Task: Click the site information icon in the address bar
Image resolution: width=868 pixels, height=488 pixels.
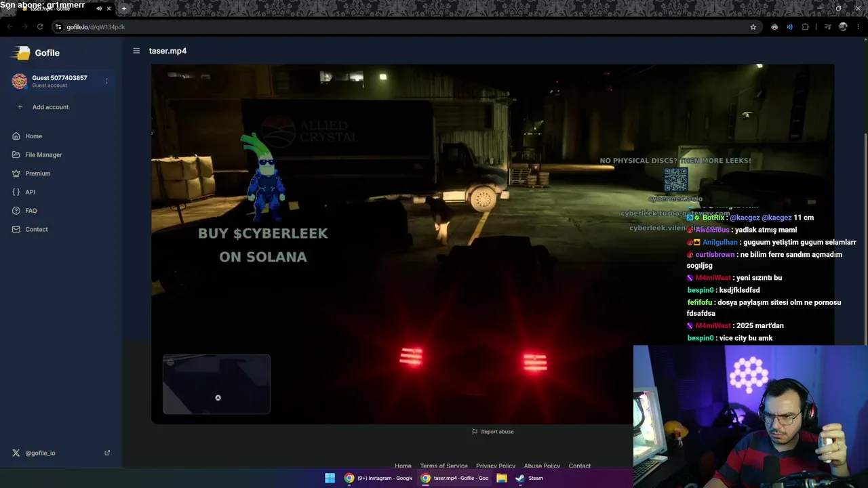Action: coord(58,27)
